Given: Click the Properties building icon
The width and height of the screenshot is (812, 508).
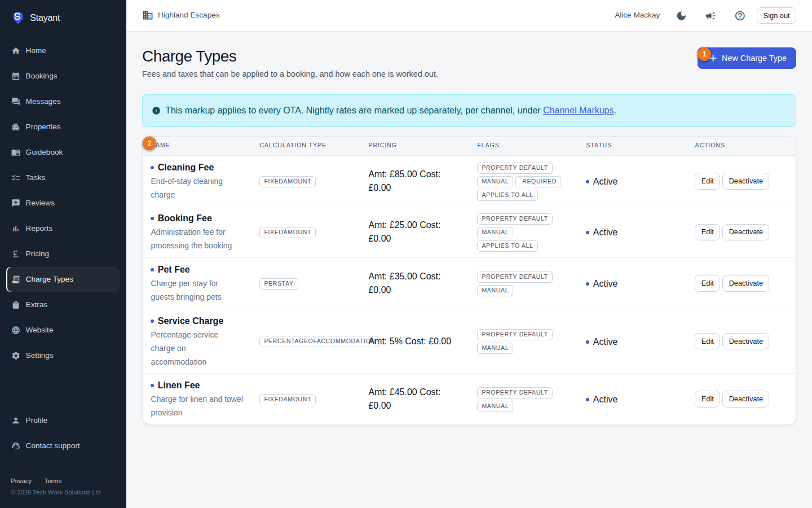Looking at the screenshot, I should click(x=16, y=127).
